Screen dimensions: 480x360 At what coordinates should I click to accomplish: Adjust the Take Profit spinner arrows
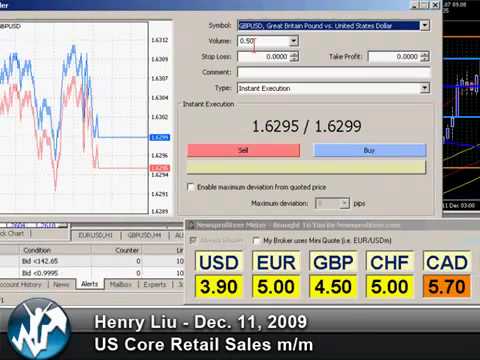(x=425, y=57)
